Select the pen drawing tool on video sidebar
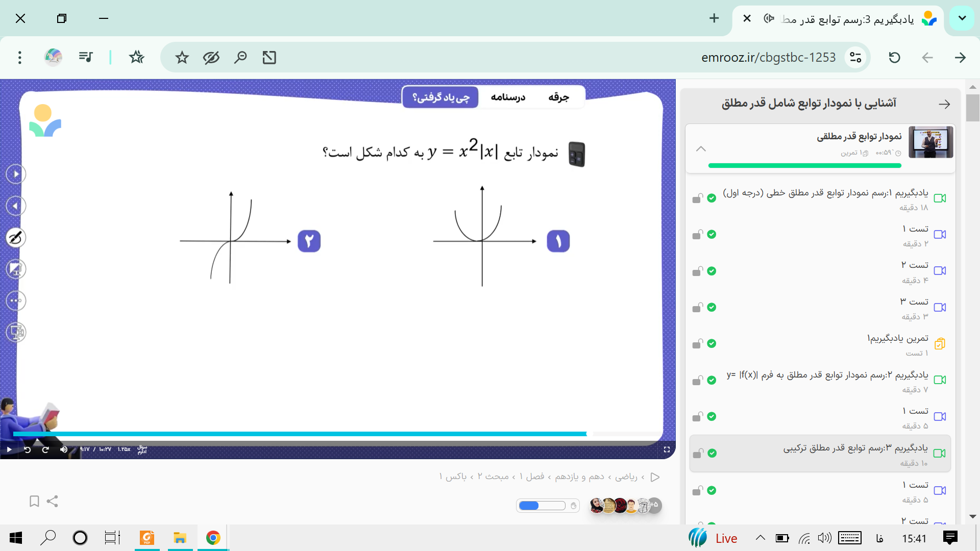The image size is (980, 551). (x=16, y=238)
